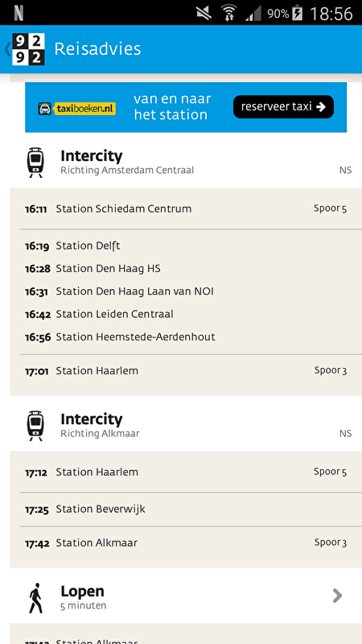
Task: Tap the taxiboeken.nl logo
Action: click(x=76, y=109)
